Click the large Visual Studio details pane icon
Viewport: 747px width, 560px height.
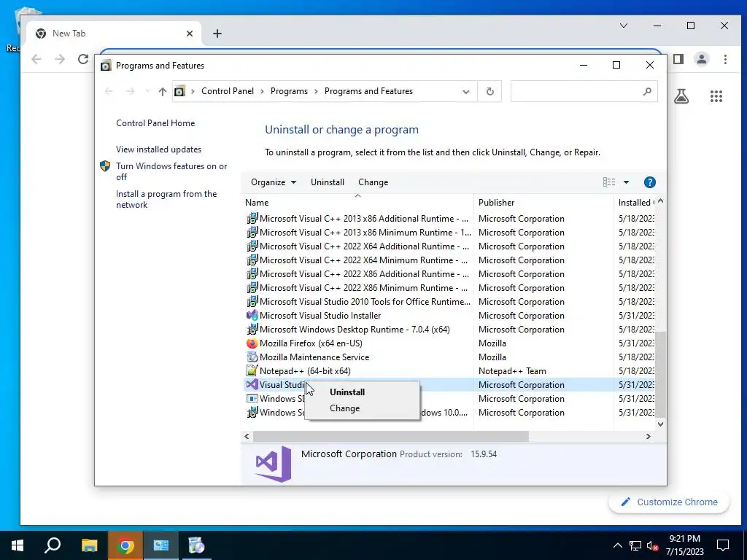pyautogui.click(x=273, y=464)
